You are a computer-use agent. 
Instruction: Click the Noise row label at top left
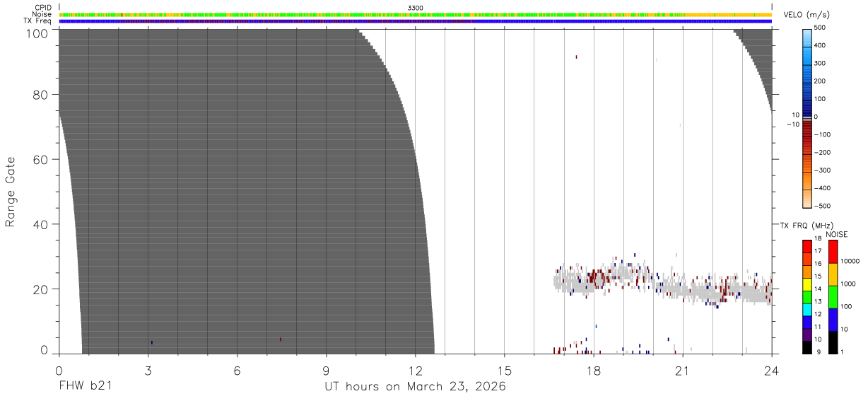point(42,14)
